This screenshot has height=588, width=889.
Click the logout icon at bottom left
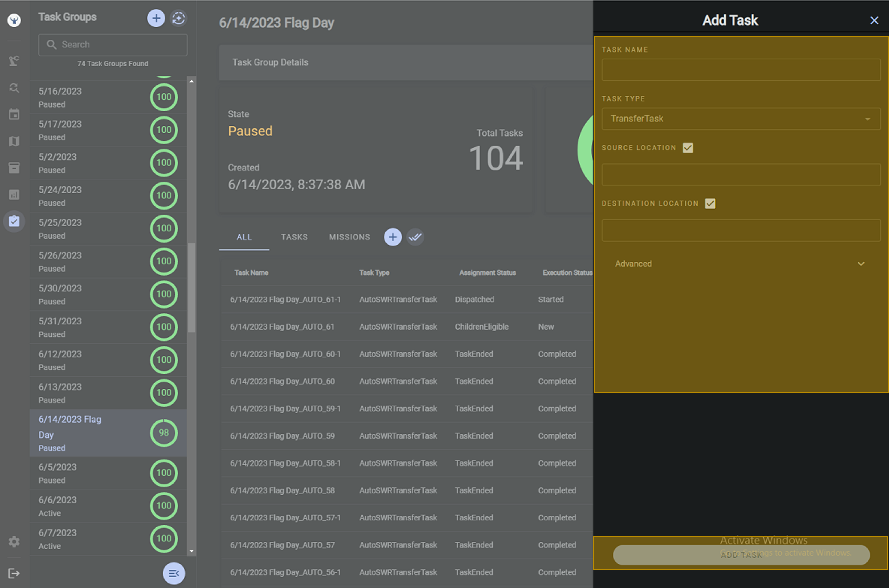(x=14, y=573)
